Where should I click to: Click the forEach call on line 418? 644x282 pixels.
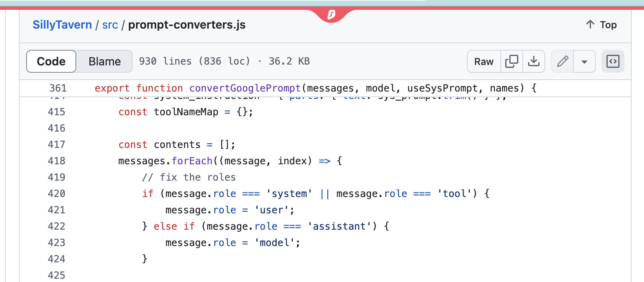click(x=192, y=161)
